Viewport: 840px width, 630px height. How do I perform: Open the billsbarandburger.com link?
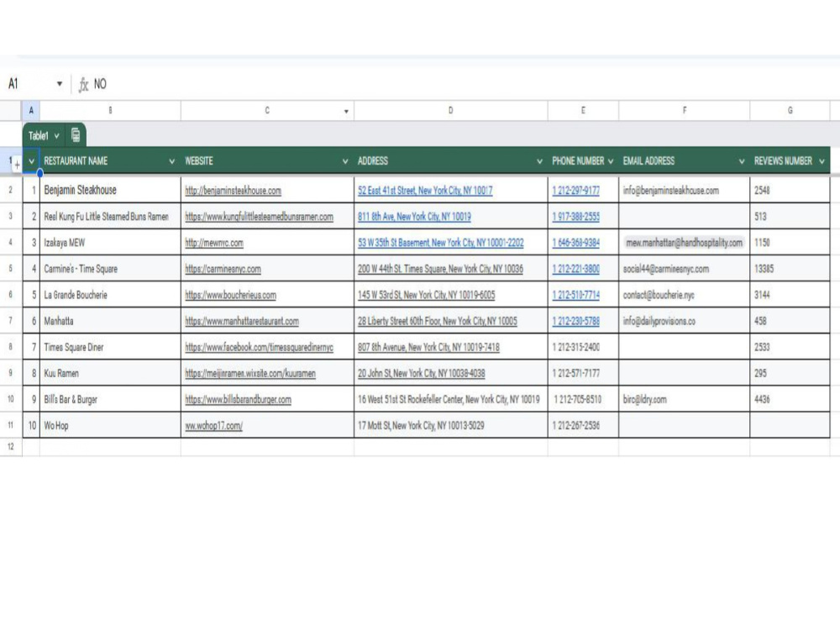point(238,400)
